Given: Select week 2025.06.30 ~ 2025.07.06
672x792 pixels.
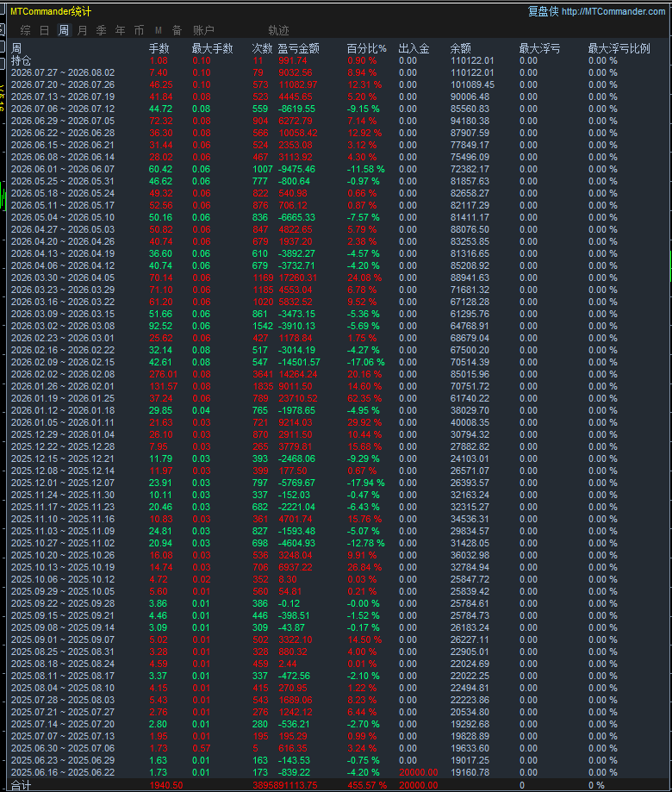Looking at the screenshot, I should (x=63, y=748).
